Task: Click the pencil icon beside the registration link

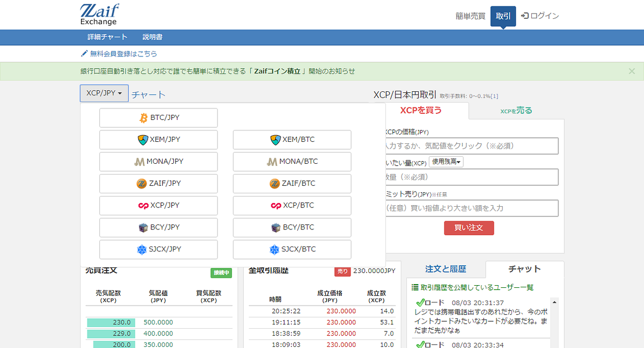Action: coord(84,54)
